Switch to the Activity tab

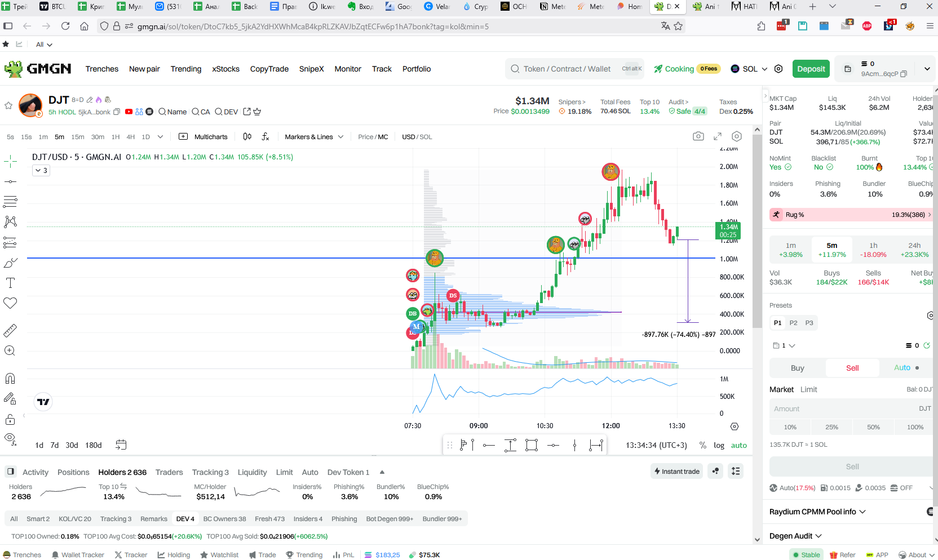pos(36,472)
